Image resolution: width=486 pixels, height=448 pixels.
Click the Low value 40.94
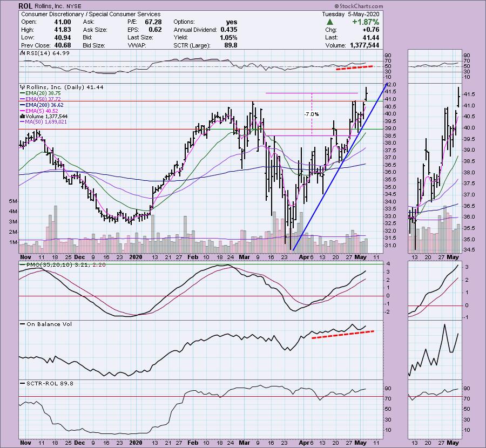coord(63,37)
